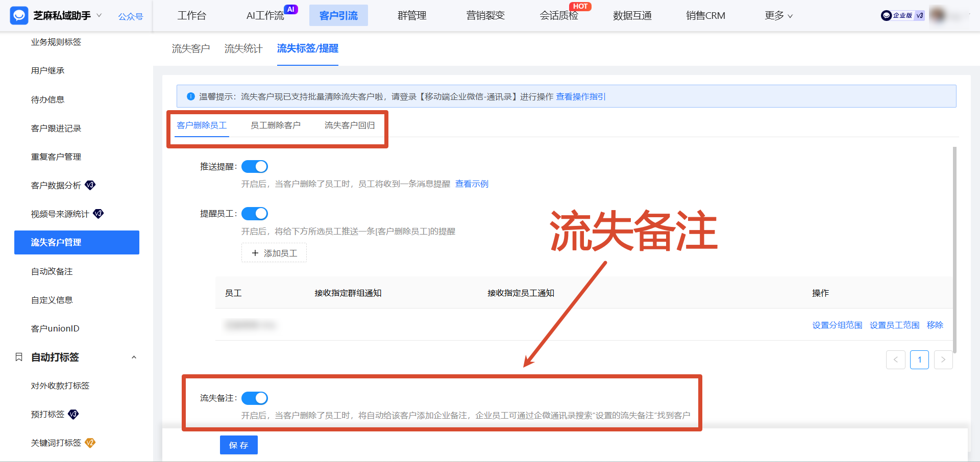Image resolution: width=980 pixels, height=462 pixels.
Task: Open the 公众号 link
Action: (x=131, y=16)
